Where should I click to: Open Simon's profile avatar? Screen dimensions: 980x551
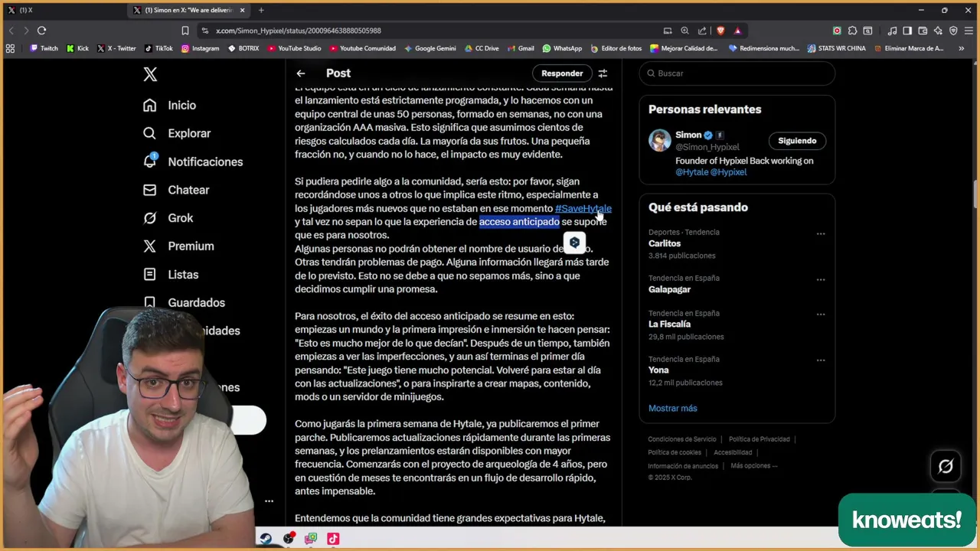tap(660, 141)
